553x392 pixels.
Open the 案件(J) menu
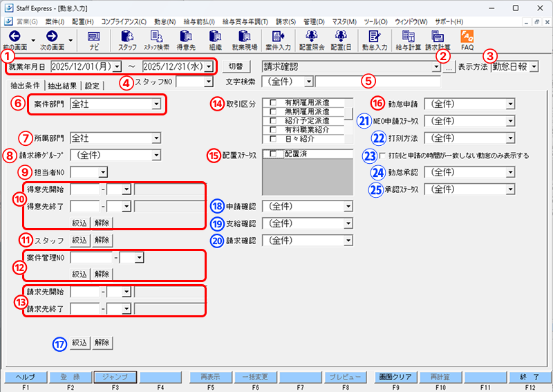55,22
